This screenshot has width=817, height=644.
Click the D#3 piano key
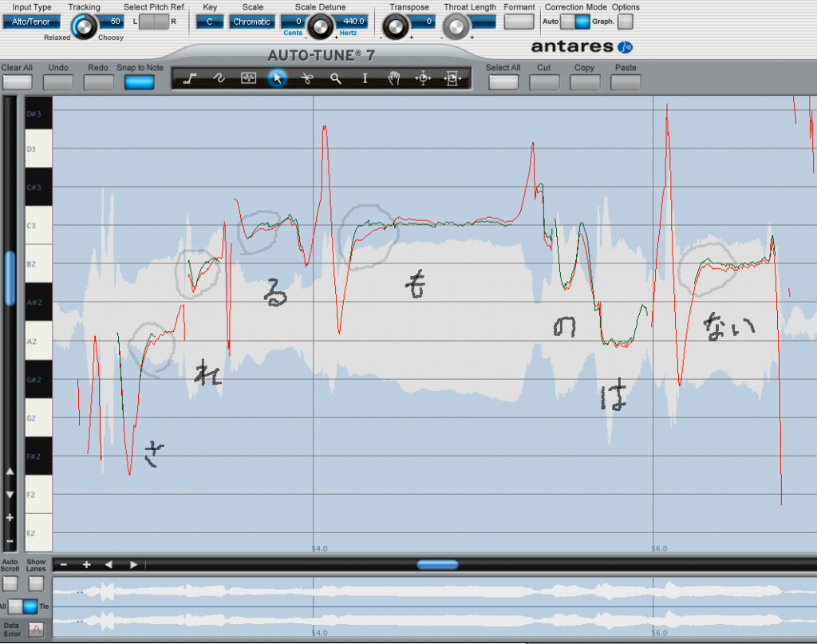coord(39,113)
